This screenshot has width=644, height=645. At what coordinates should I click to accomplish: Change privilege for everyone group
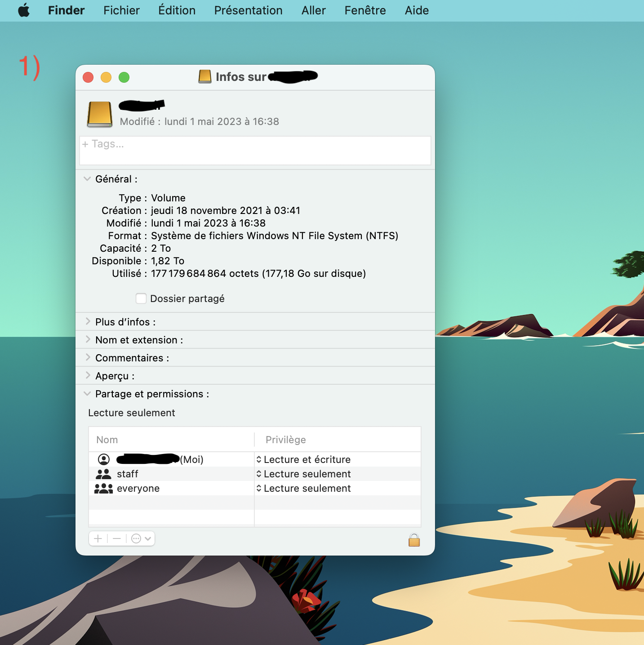pyautogui.click(x=303, y=488)
